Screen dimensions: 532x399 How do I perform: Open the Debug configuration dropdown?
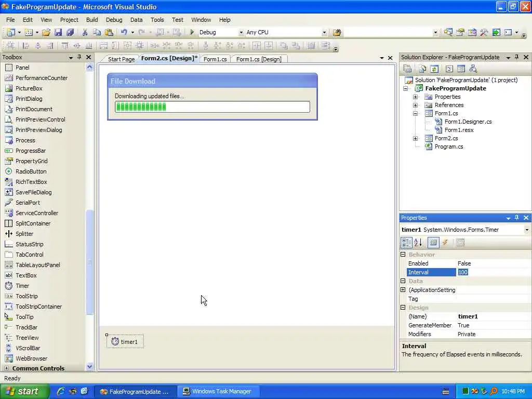pyautogui.click(x=241, y=32)
